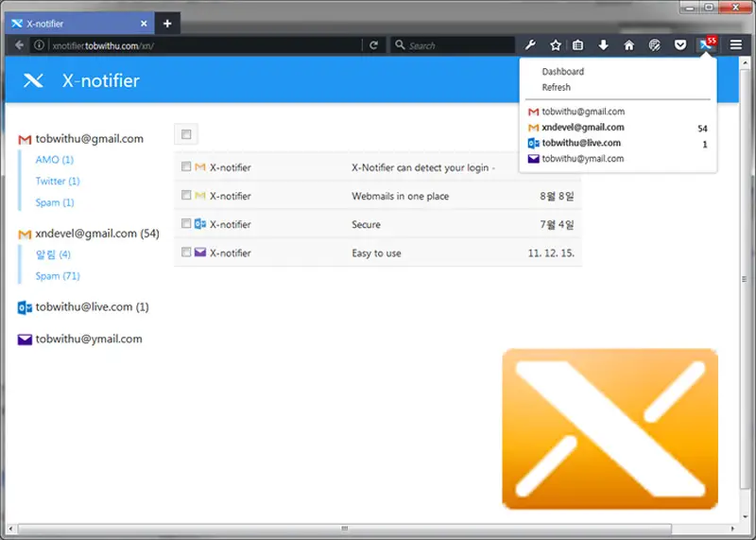Select Dashboard in the popup menu
The width and height of the screenshot is (756, 540).
[x=562, y=72]
